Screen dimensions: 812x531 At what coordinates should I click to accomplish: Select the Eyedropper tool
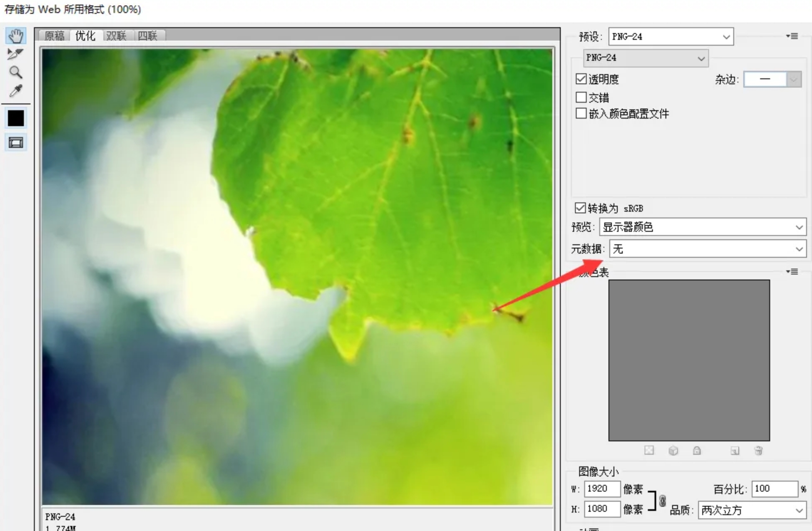click(x=15, y=91)
